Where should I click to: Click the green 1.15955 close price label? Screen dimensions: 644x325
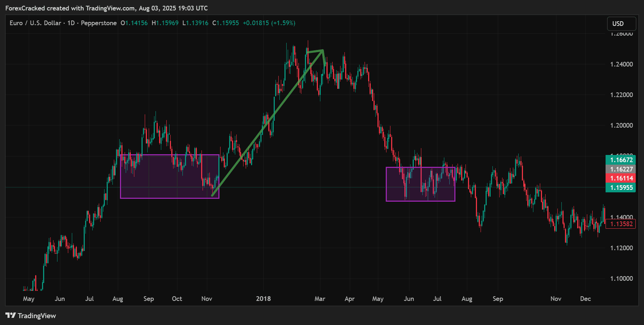(x=620, y=188)
